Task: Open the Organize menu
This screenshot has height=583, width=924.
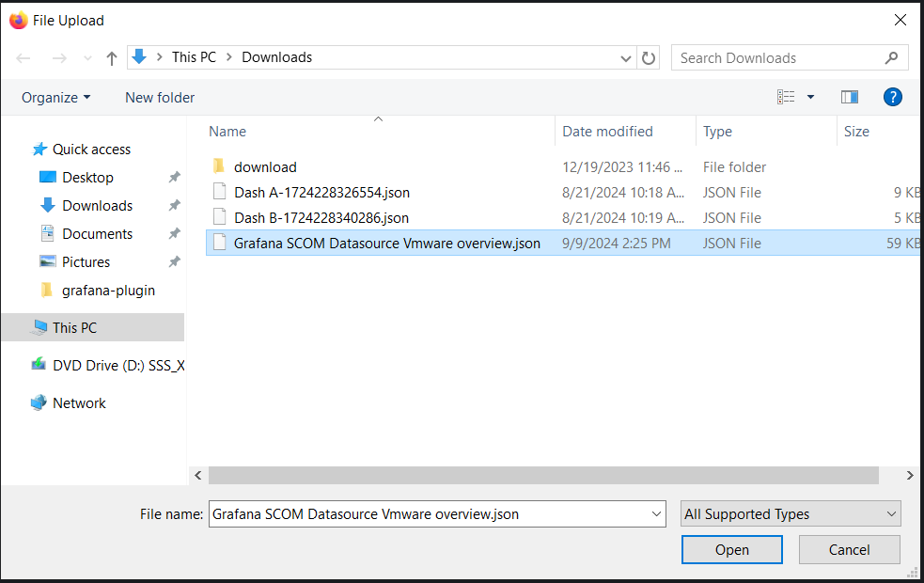Action: (55, 98)
